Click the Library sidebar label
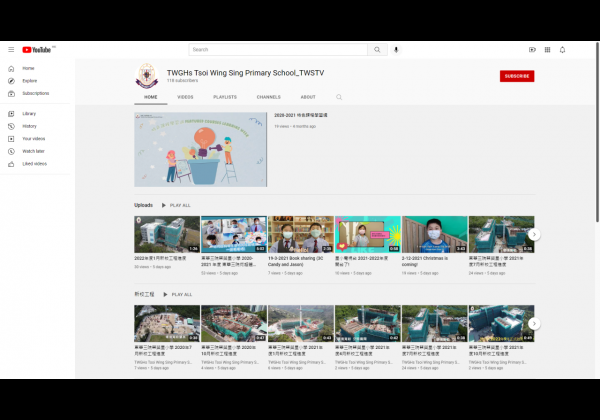 (x=29, y=114)
